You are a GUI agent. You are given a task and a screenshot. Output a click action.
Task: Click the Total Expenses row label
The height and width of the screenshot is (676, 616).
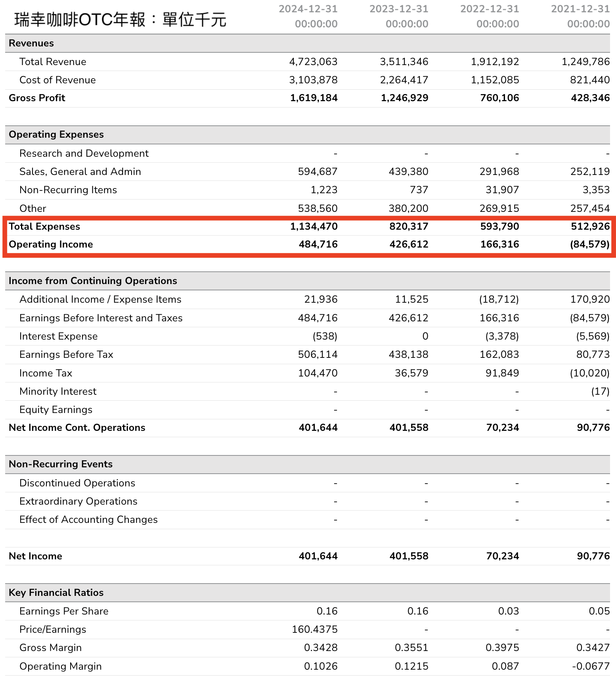tap(44, 227)
